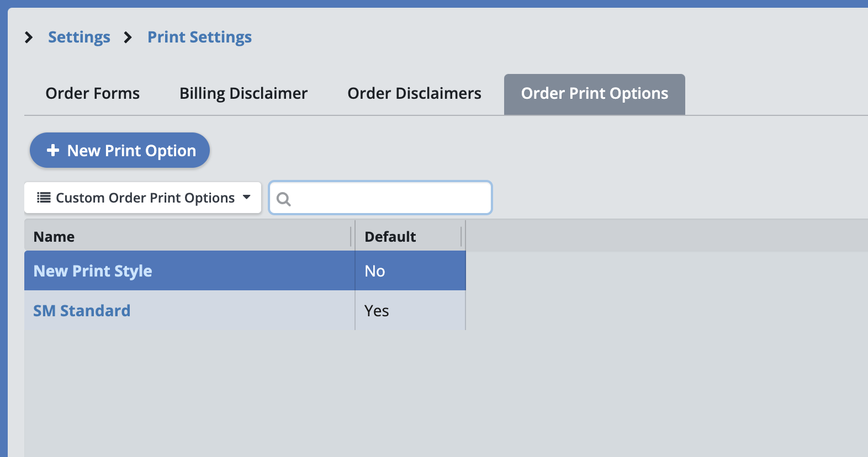Sort by the Default column header
Screen dimensions: 868x457
pos(390,237)
